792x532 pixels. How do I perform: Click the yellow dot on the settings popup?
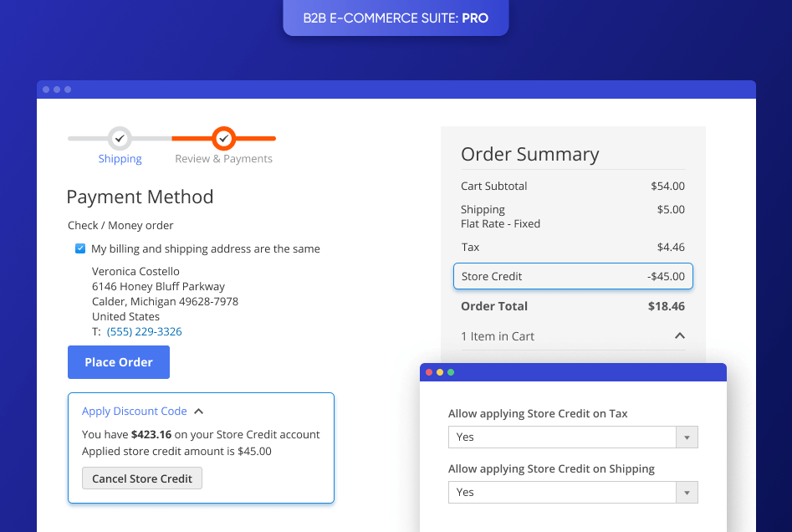click(440, 372)
